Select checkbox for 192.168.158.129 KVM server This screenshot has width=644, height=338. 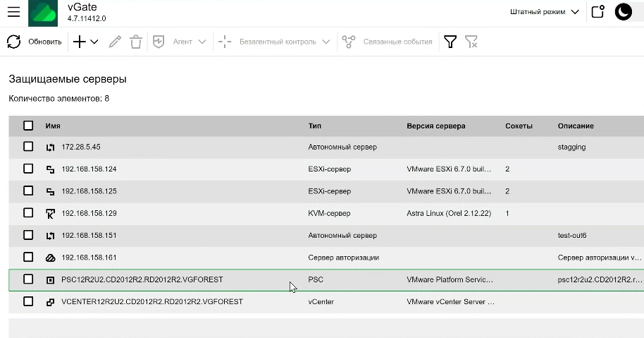point(28,212)
